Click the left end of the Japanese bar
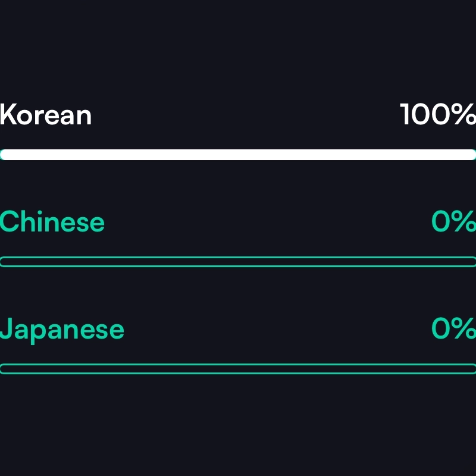The height and width of the screenshot is (476, 476). pos(5,369)
